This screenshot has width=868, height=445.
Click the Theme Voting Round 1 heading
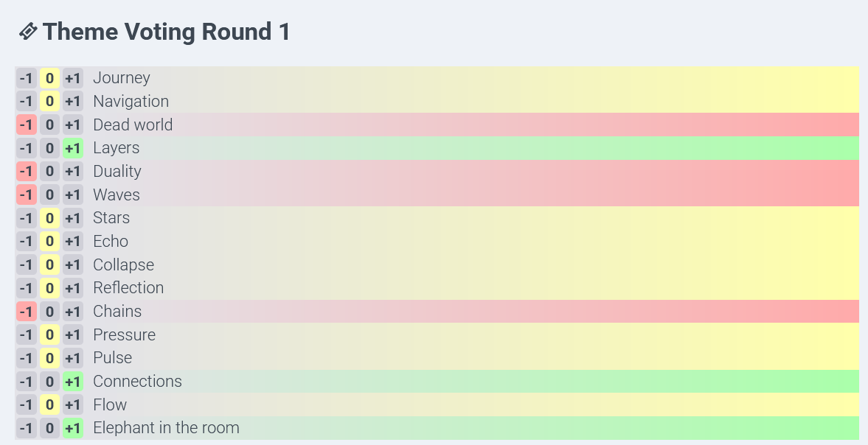(x=166, y=32)
